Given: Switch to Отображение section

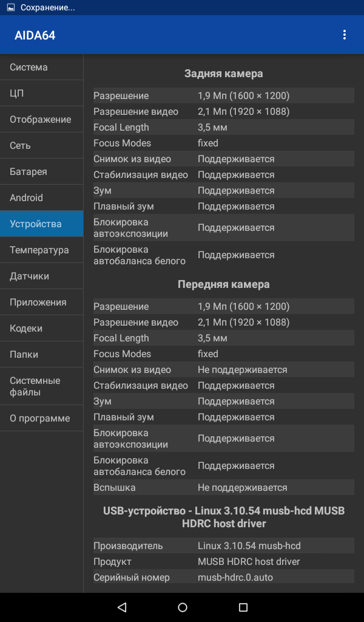Looking at the screenshot, I should click(42, 120).
